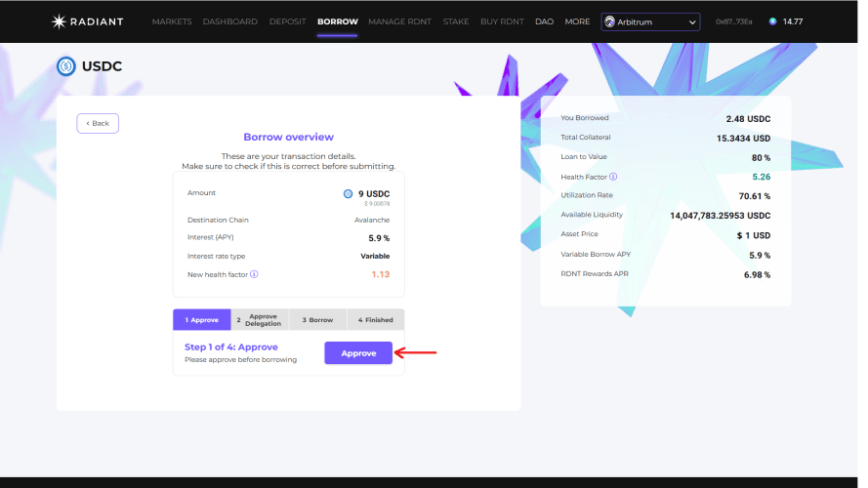Open the New health factor info icon
The height and width of the screenshot is (488, 868).
(x=254, y=274)
